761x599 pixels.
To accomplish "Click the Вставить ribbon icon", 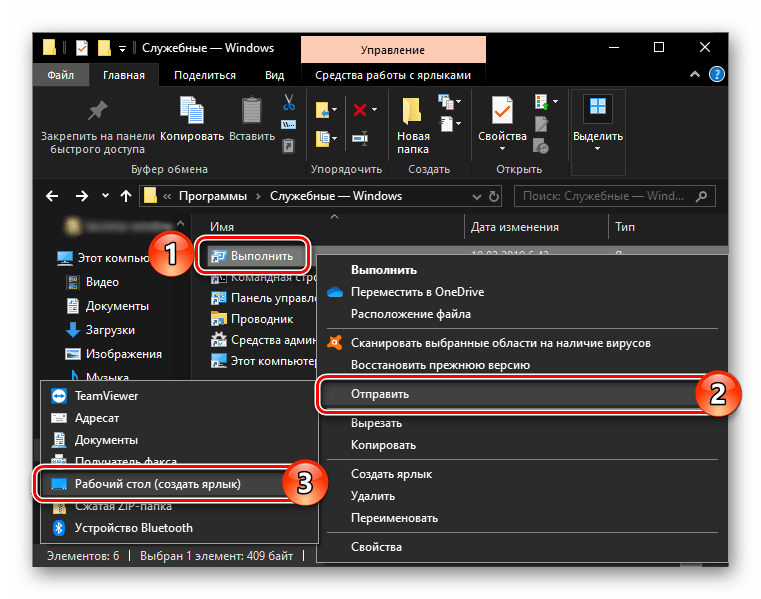I will (252, 110).
